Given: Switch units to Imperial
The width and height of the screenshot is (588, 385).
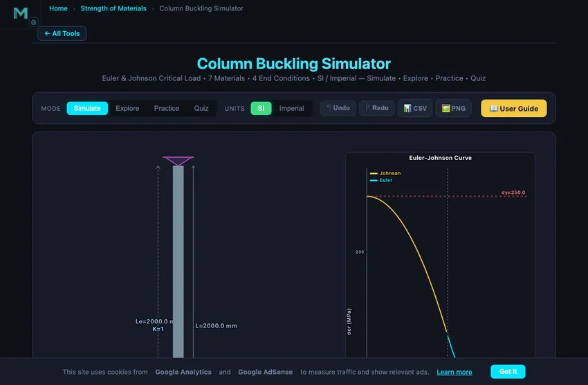Looking at the screenshot, I should [x=291, y=108].
